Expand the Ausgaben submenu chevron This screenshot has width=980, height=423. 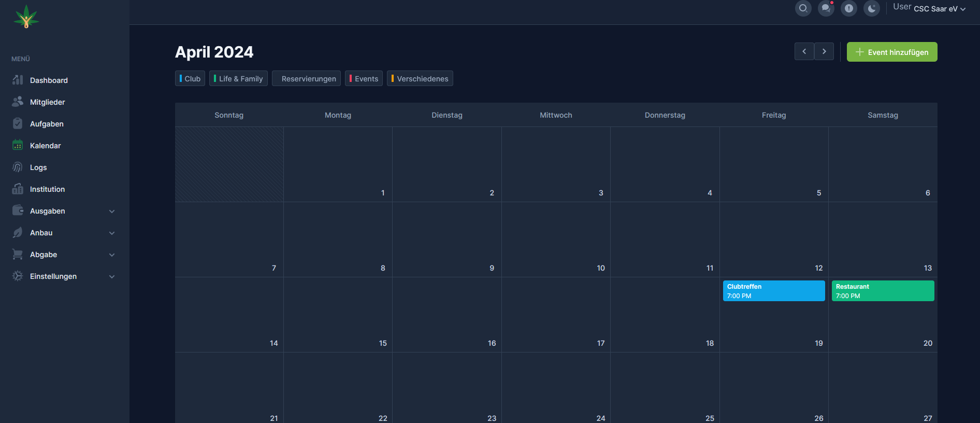112,212
